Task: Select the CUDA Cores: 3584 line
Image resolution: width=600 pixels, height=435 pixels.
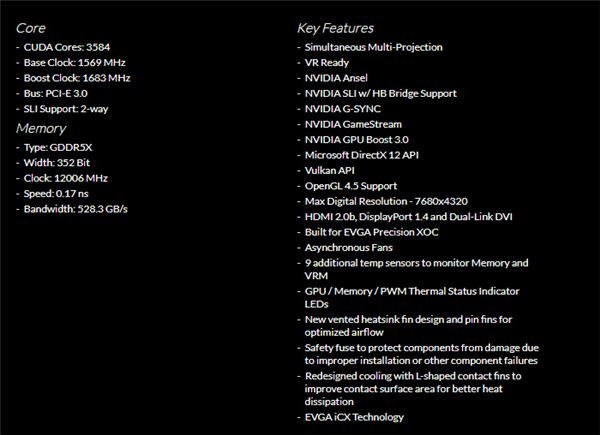Action: pos(73,47)
